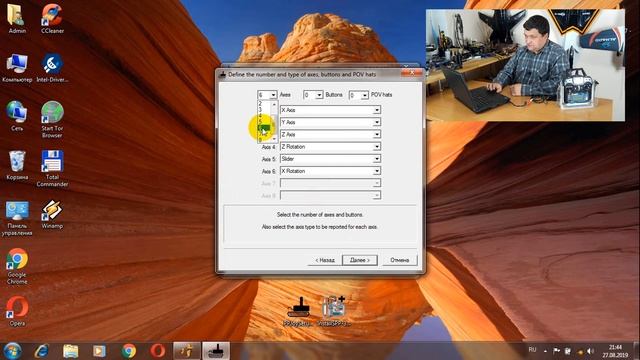Open the Windows Start menu

[12, 351]
